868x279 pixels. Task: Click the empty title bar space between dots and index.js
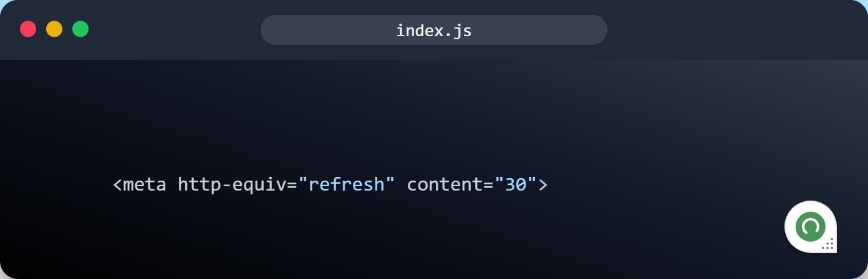(x=175, y=30)
